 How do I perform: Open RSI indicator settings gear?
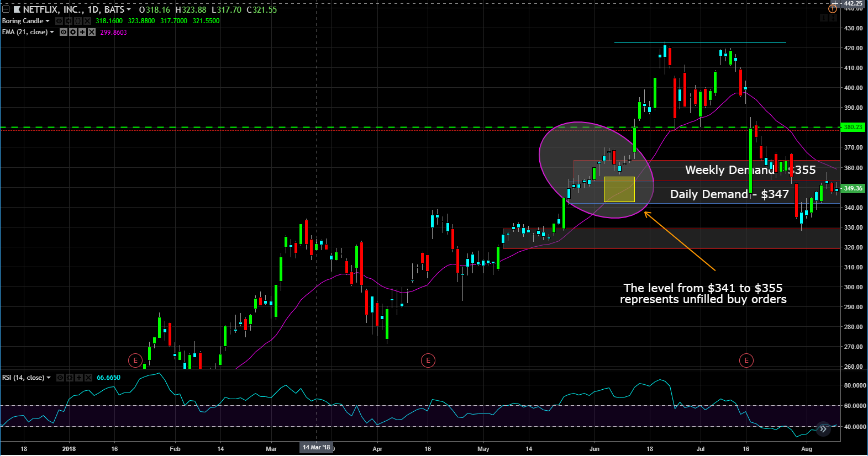70,378
